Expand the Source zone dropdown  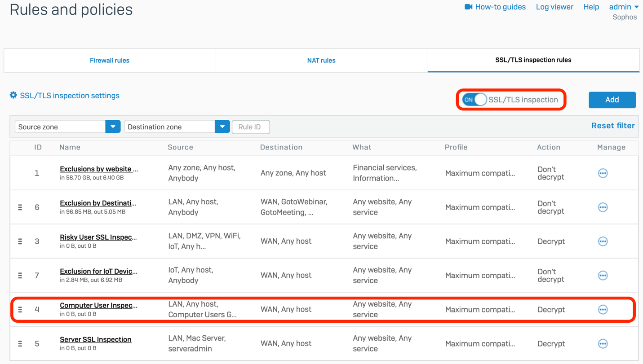click(113, 127)
